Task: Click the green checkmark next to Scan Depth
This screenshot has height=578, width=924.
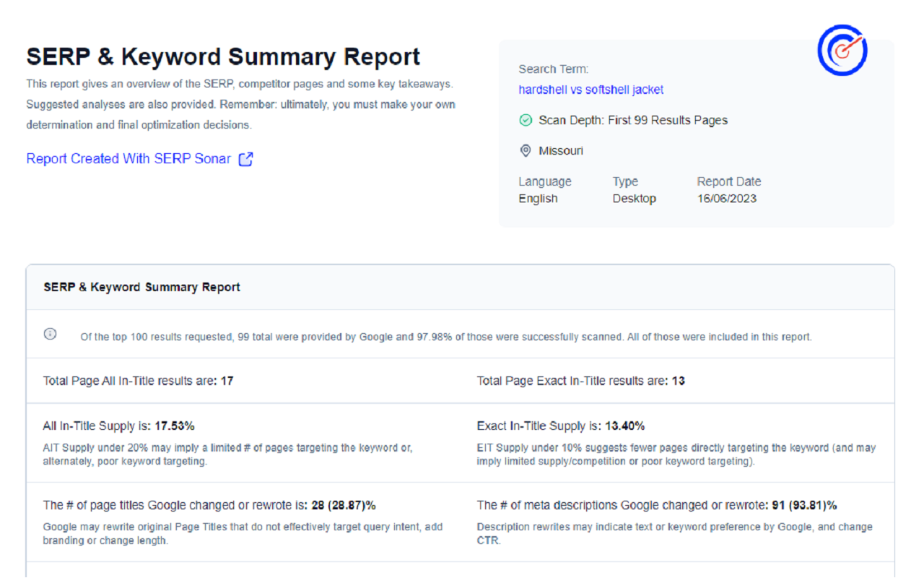Action: click(526, 120)
